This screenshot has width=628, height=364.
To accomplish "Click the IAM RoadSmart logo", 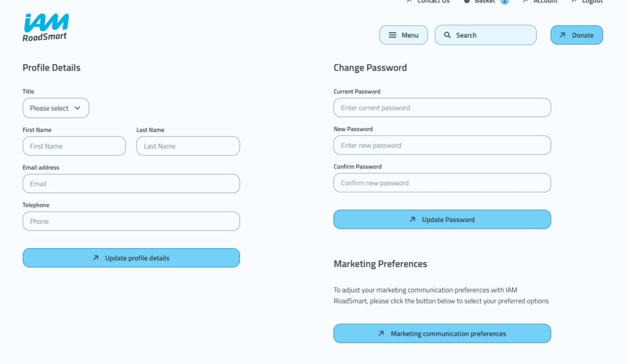I will tap(45, 28).
